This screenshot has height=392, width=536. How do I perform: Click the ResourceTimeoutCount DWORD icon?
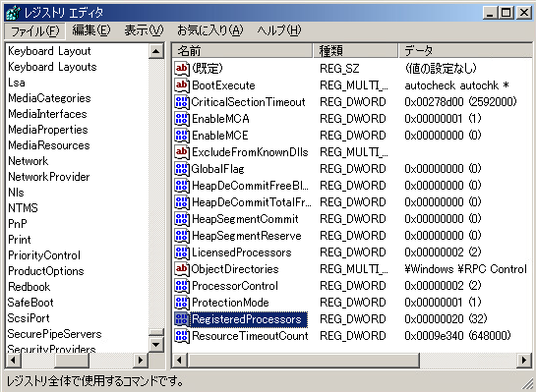click(x=182, y=336)
